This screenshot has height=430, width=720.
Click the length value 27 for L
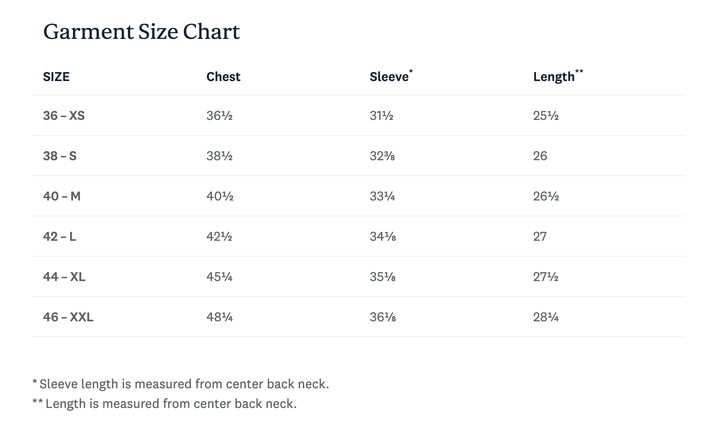540,237
